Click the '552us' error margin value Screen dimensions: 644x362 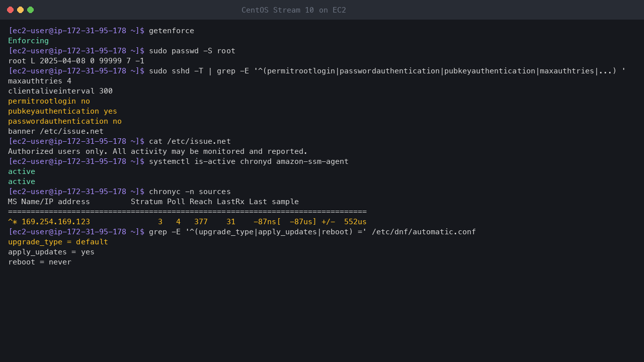356,222
